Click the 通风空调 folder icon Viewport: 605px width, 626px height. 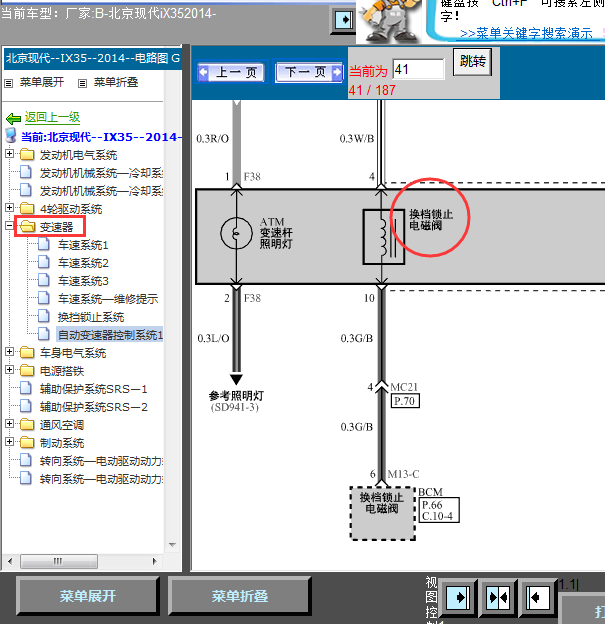point(27,424)
